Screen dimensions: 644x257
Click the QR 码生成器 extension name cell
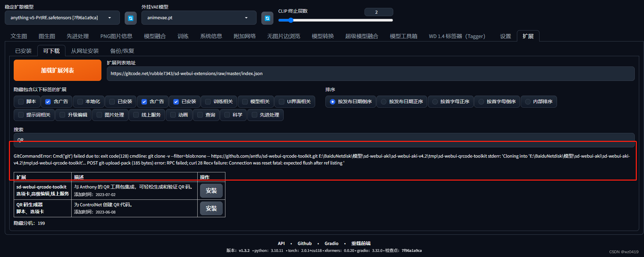click(42, 208)
